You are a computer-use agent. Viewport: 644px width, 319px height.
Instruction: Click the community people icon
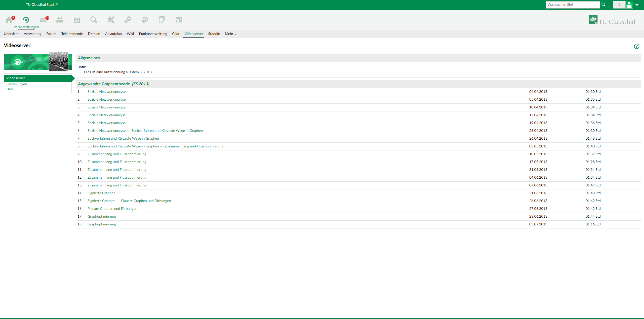(x=60, y=20)
